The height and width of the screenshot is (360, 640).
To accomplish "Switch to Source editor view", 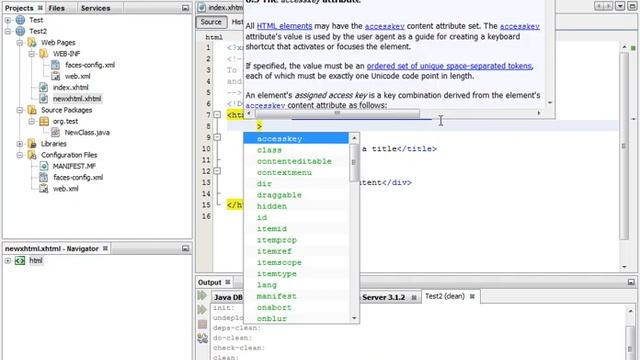I will pyautogui.click(x=211, y=22).
